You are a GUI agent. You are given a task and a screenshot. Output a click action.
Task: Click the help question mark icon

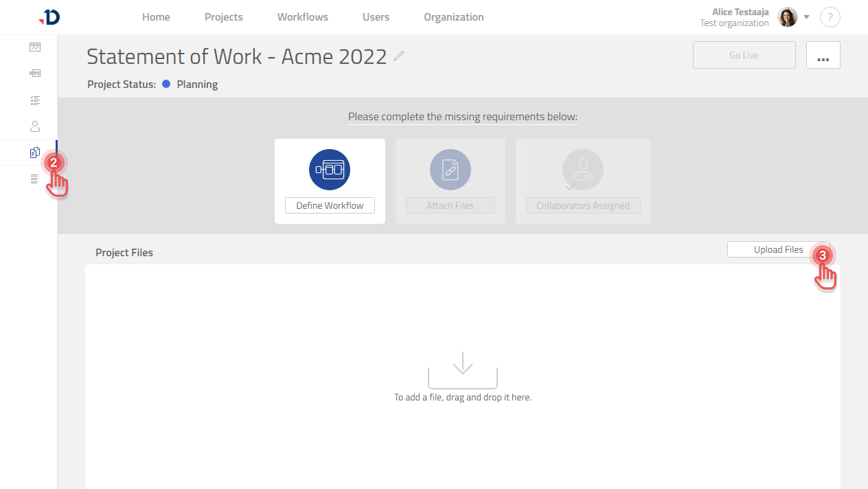(830, 17)
